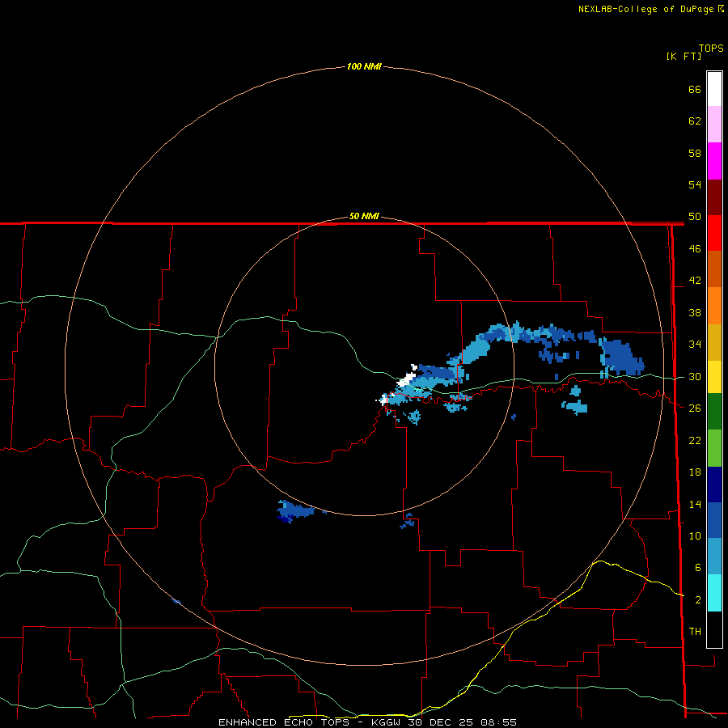Click the legend value "22"
Screen dimensions: 728x728
(x=695, y=440)
